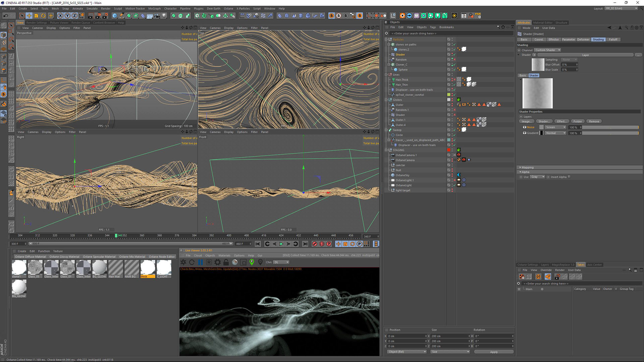This screenshot has width=644, height=362.
Task: Add a Camera object
Action: point(157,16)
